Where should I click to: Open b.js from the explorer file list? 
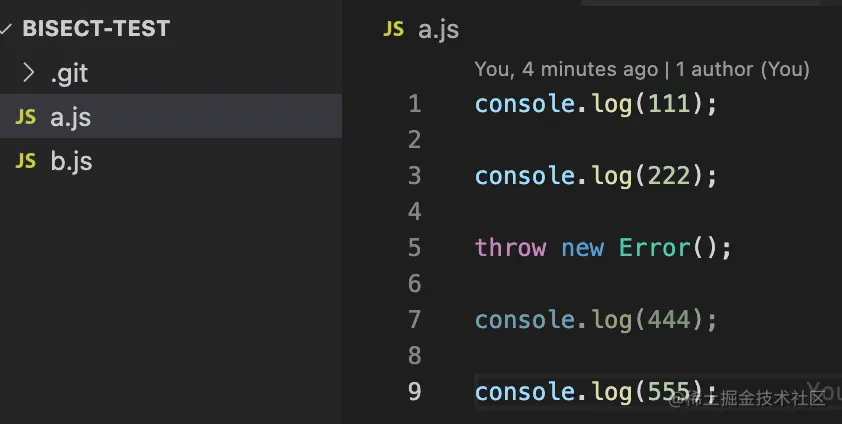(72, 161)
